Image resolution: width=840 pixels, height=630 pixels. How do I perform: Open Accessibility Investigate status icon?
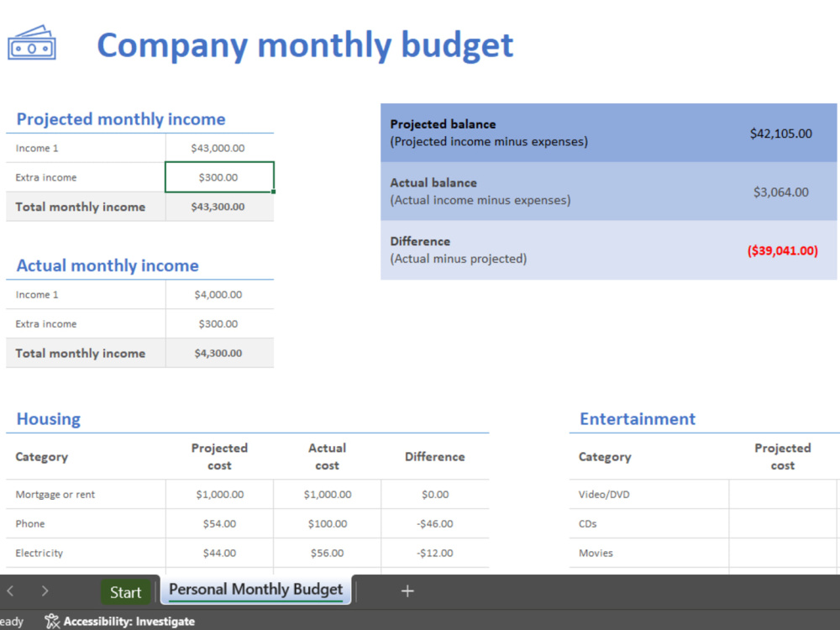pos(52,621)
